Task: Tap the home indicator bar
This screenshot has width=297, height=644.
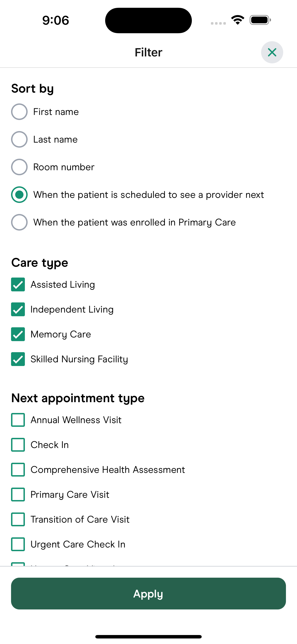Action: pyautogui.click(x=148, y=636)
